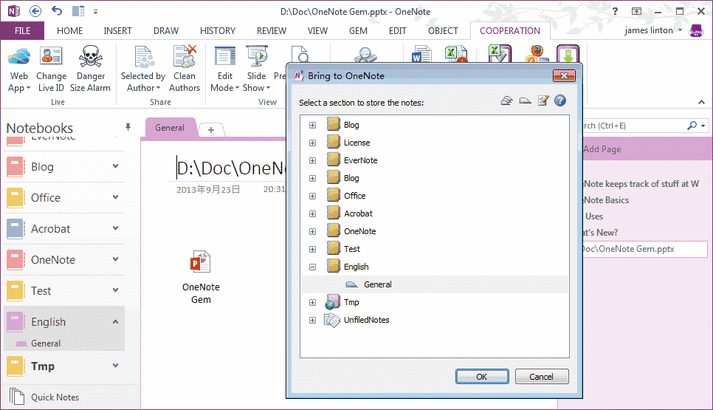Click the page title D:\Doc\OneN text
Screen dimensions: 713x410
231,168
